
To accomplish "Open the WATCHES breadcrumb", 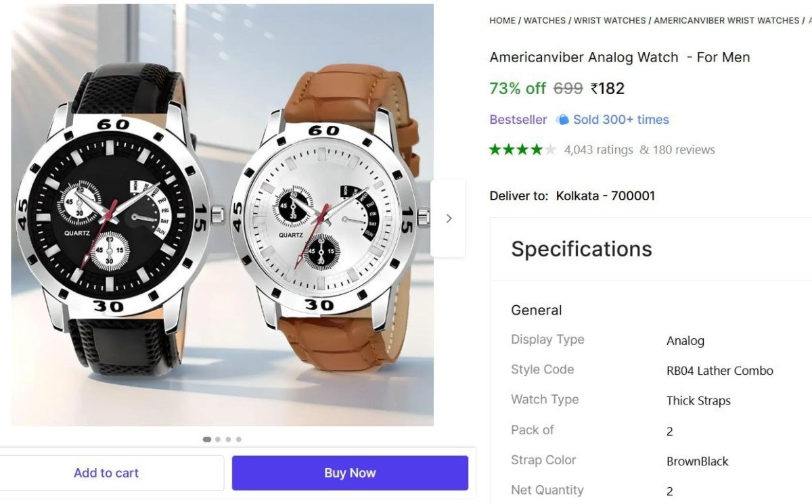I will [x=545, y=20].
